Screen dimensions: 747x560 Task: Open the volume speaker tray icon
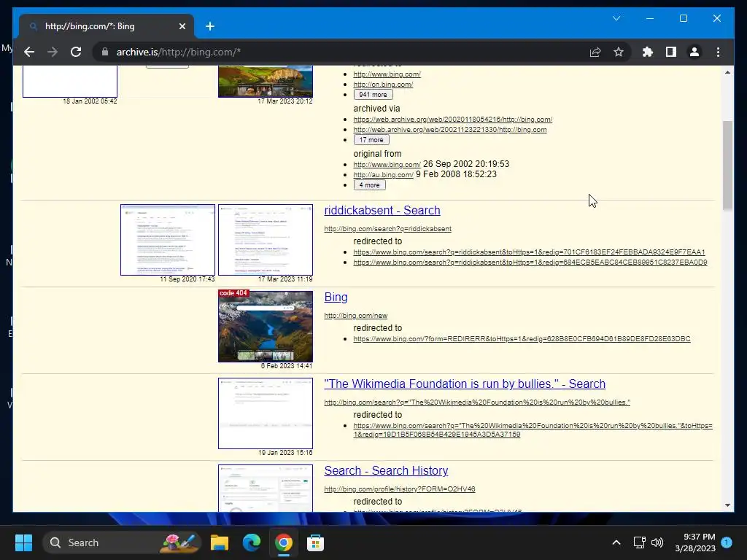[x=657, y=542]
